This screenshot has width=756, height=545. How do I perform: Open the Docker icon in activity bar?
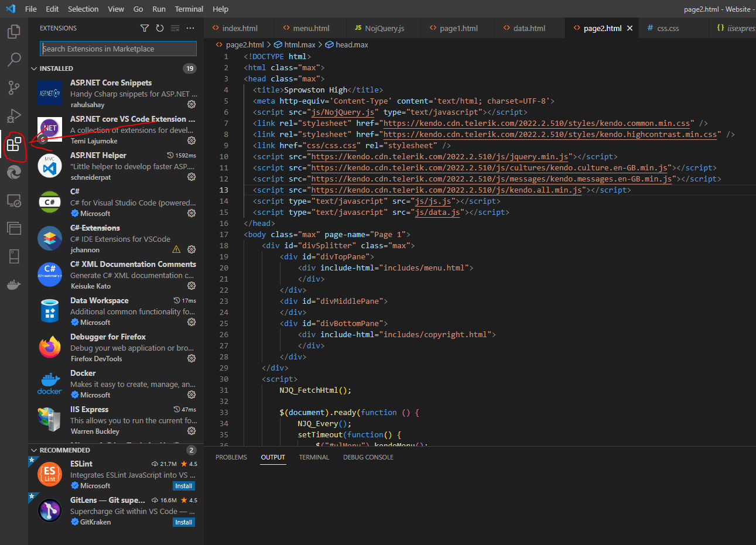point(14,285)
